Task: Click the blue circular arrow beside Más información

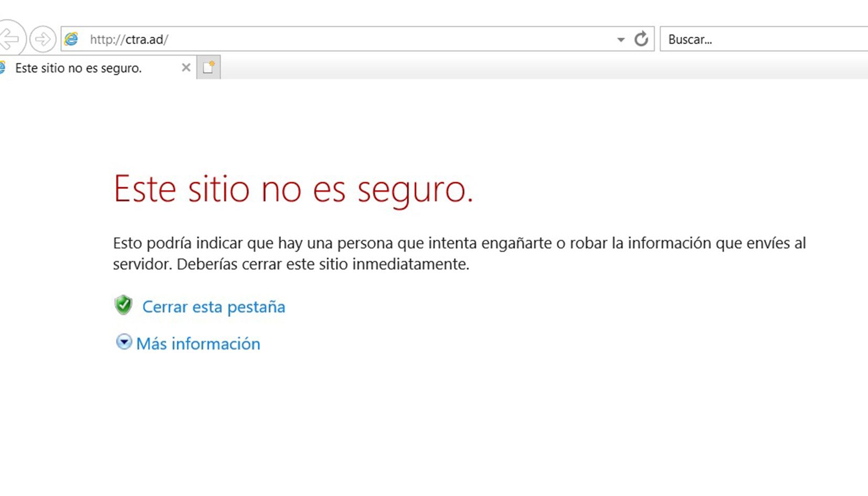Action: [124, 342]
